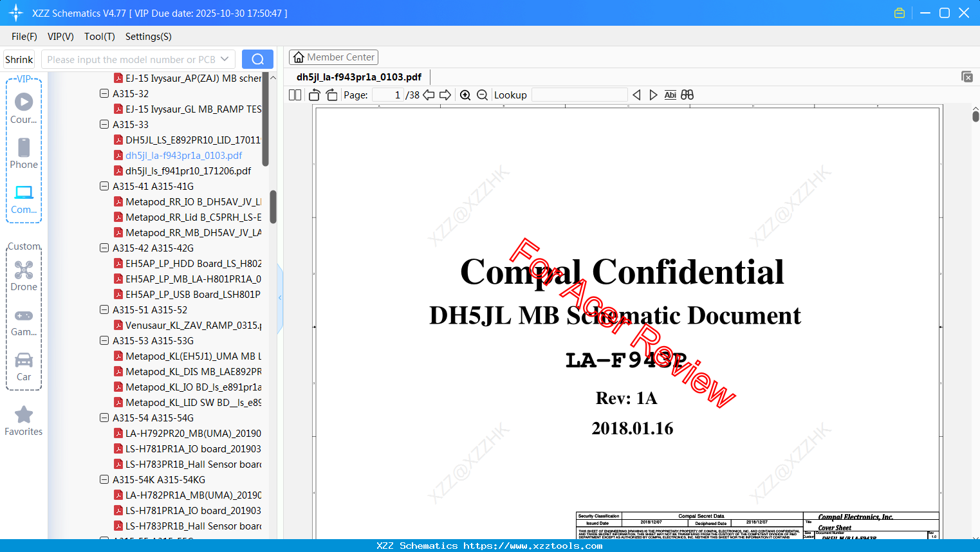Screen dimensions: 980x552
Task: Click the Member Center button
Action: [333, 57]
